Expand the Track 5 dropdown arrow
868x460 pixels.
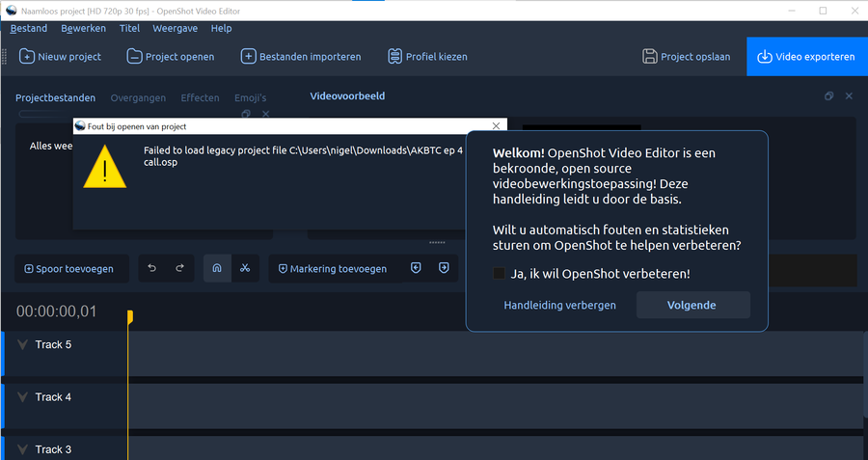click(x=22, y=345)
